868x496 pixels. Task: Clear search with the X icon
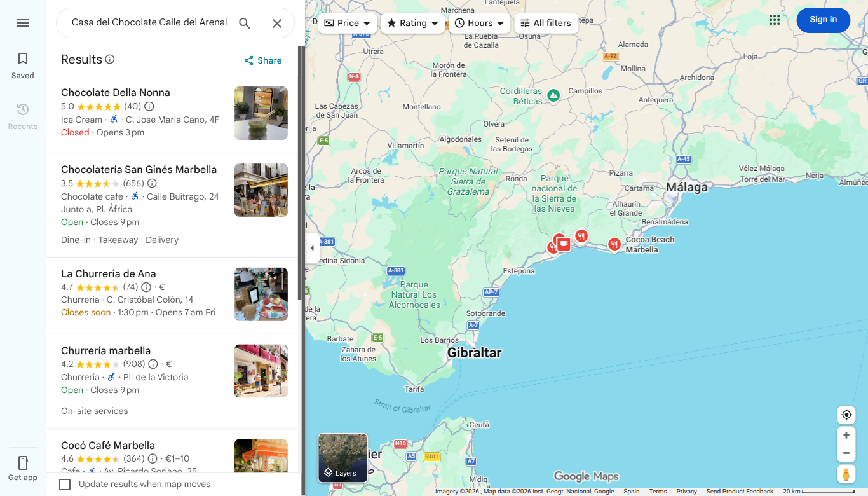[x=277, y=24]
